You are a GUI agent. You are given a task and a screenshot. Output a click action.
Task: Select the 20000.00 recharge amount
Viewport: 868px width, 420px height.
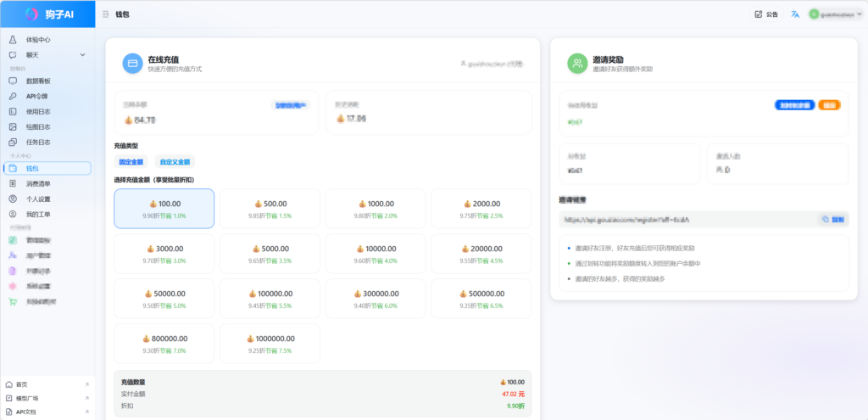pyautogui.click(x=481, y=254)
